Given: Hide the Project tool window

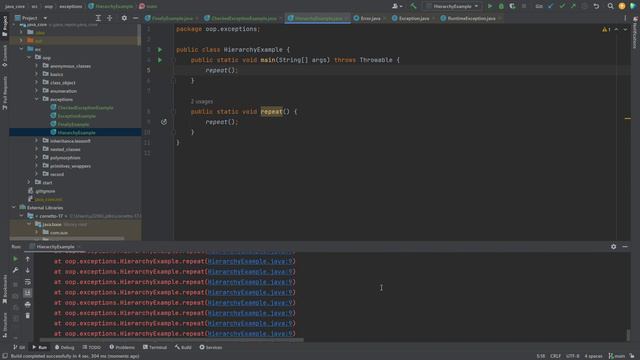Looking at the screenshot, I should click(x=136, y=18).
